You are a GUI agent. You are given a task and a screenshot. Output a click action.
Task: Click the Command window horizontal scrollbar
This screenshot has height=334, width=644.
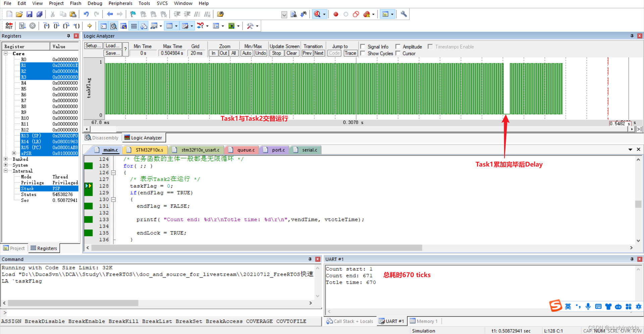tap(158, 303)
